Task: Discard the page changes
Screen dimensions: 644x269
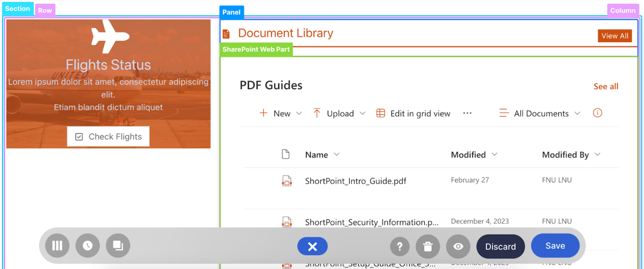Action: click(500, 247)
